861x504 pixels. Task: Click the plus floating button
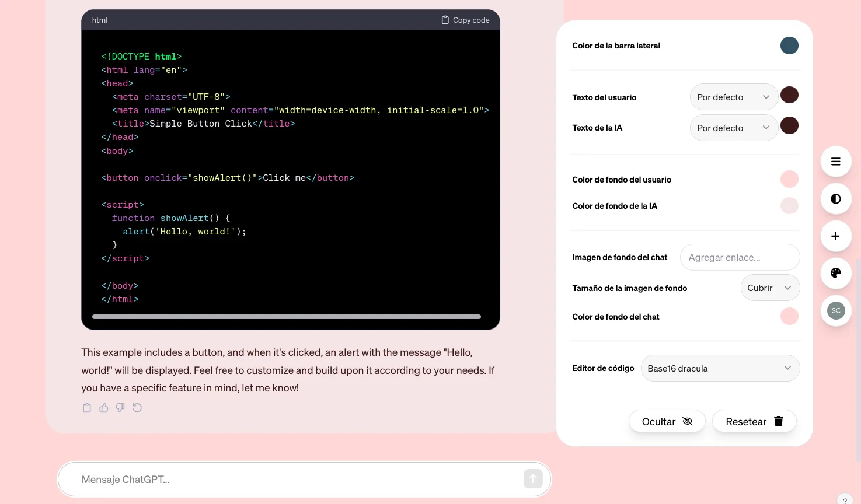[836, 236]
